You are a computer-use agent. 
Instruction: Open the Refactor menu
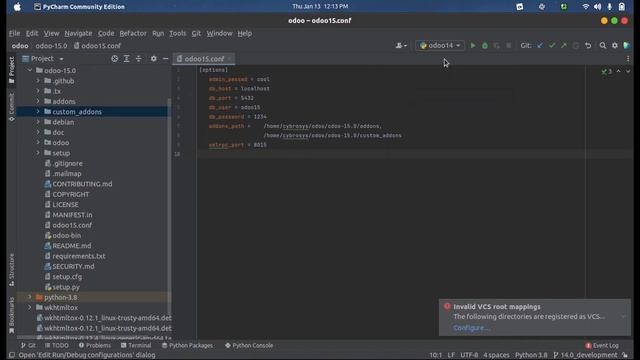[133, 33]
